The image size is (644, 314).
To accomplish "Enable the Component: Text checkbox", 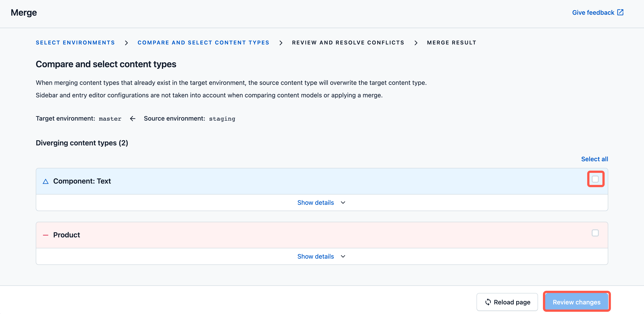I will 595,179.
